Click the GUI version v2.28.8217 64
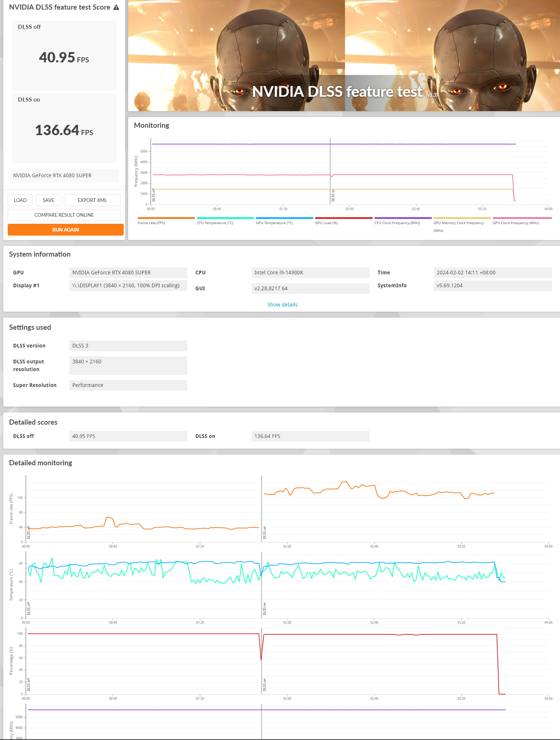Viewport: 560px width, 740px height. tap(310, 288)
